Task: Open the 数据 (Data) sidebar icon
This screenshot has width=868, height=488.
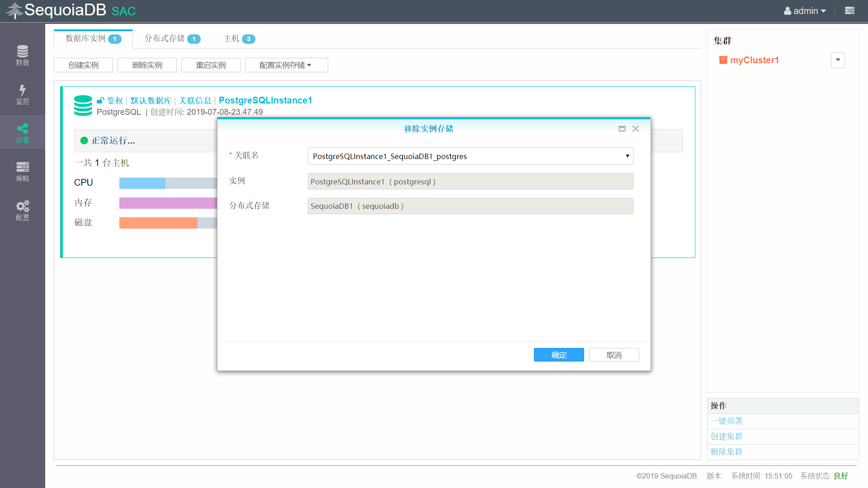Action: [22, 55]
